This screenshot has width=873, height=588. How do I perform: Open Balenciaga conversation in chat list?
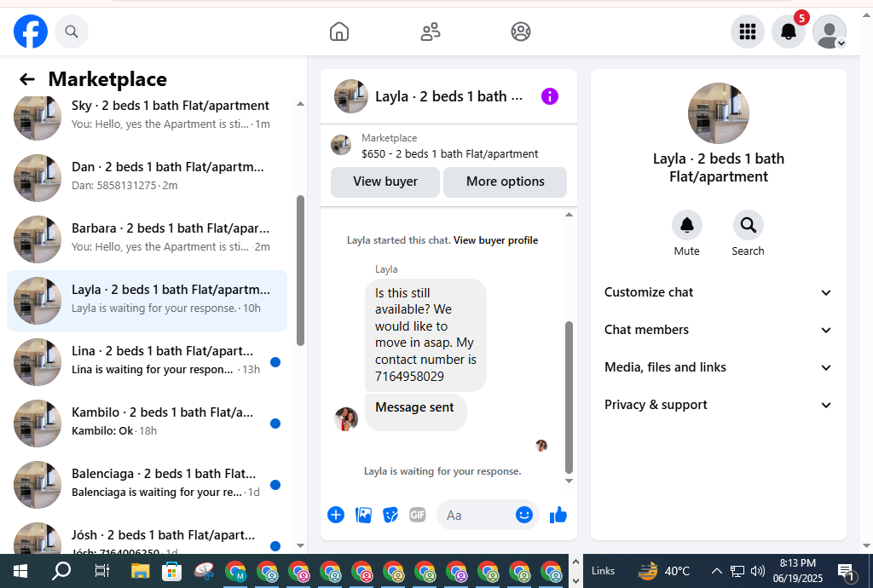[147, 485]
